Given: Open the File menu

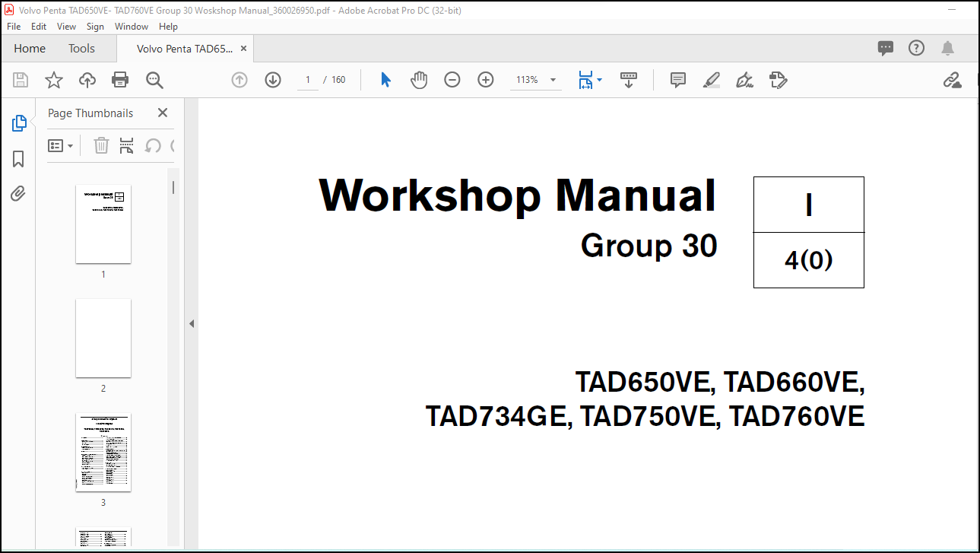Looking at the screenshot, I should click(14, 27).
